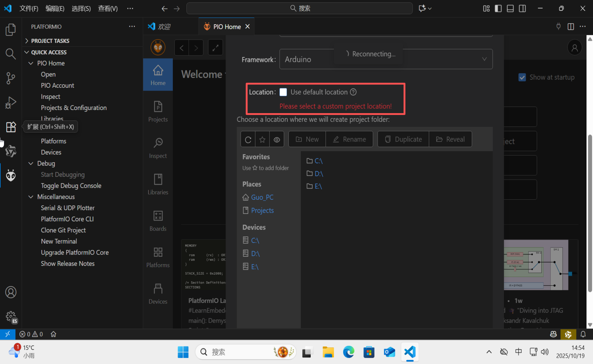Click the New folder button
Image resolution: width=593 pixels, height=364 pixels.
click(x=307, y=139)
